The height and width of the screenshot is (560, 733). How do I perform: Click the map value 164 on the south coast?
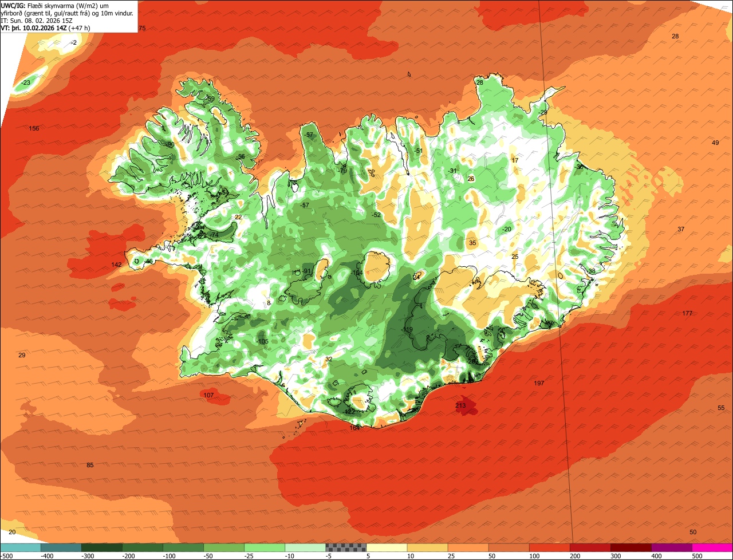(355, 428)
